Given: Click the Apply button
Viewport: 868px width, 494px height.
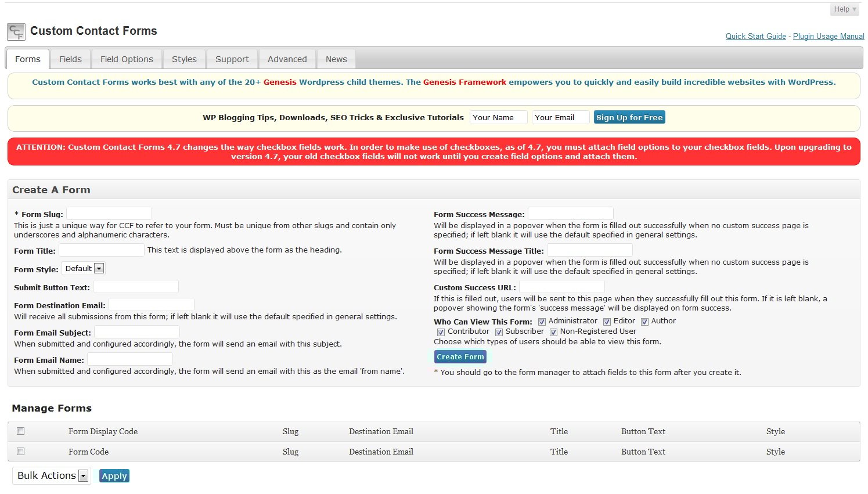Looking at the screenshot, I should coord(114,476).
